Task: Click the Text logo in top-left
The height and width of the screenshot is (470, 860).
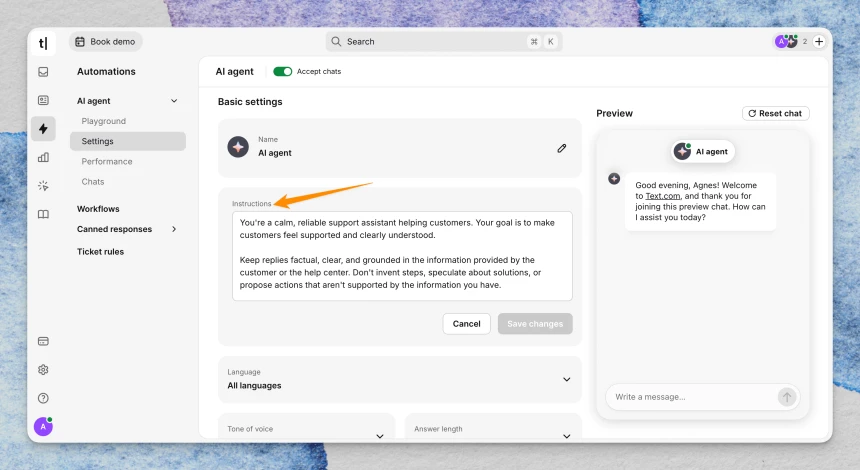Action: point(43,42)
